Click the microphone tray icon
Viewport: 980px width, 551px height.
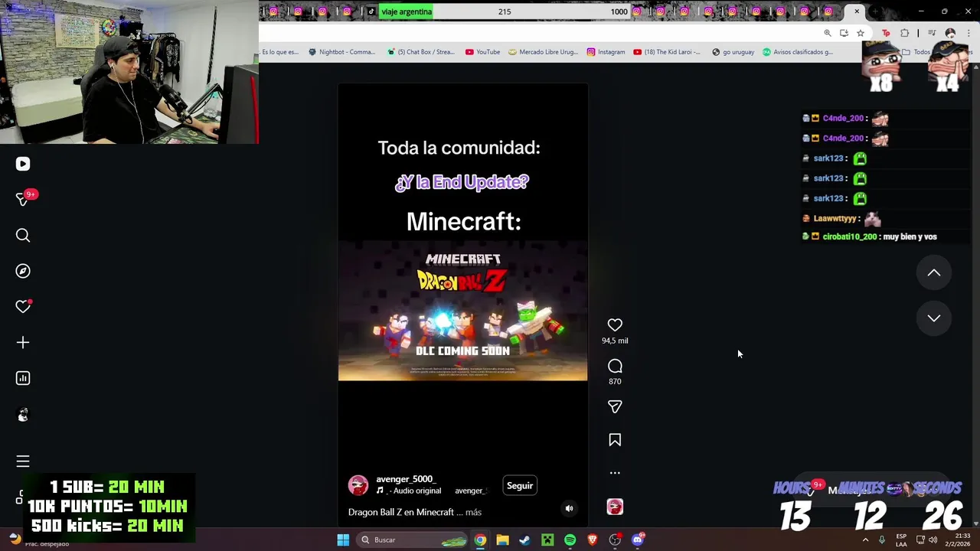[882, 540]
